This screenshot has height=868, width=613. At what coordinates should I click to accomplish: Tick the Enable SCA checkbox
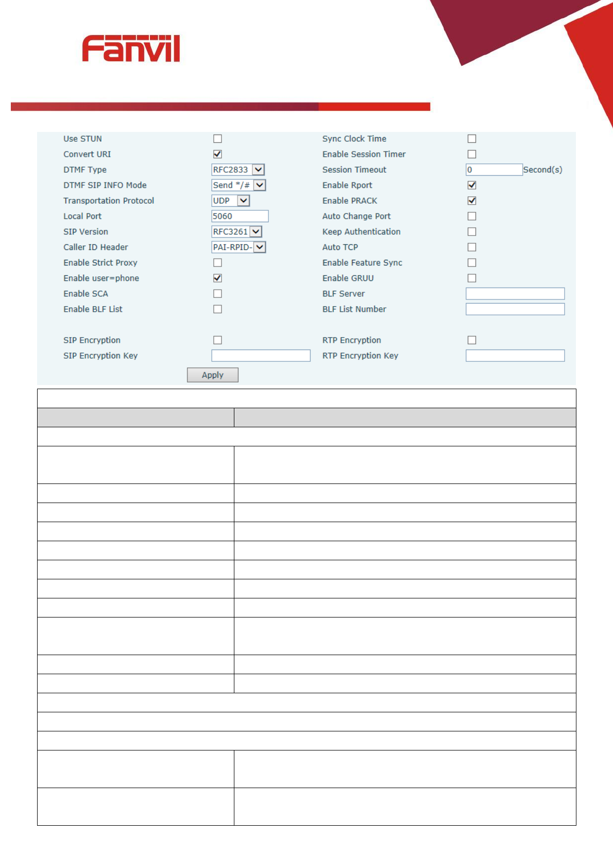point(217,293)
